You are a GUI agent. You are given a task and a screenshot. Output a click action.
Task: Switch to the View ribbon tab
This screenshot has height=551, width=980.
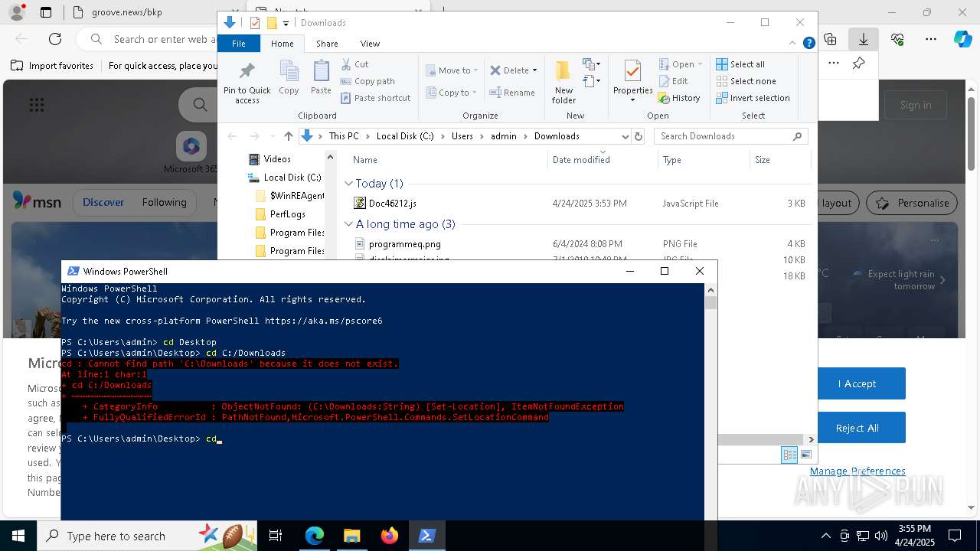370,44
